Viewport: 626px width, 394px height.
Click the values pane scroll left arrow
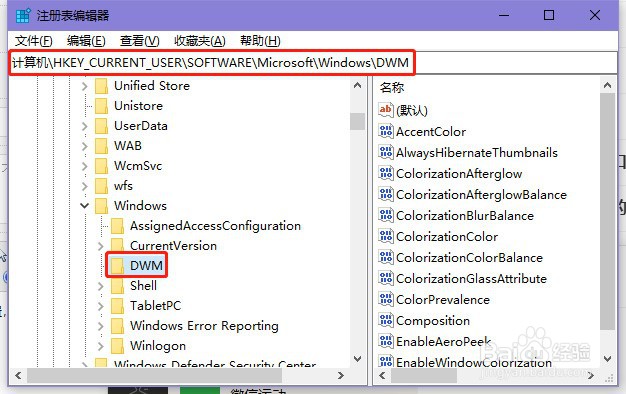click(382, 376)
